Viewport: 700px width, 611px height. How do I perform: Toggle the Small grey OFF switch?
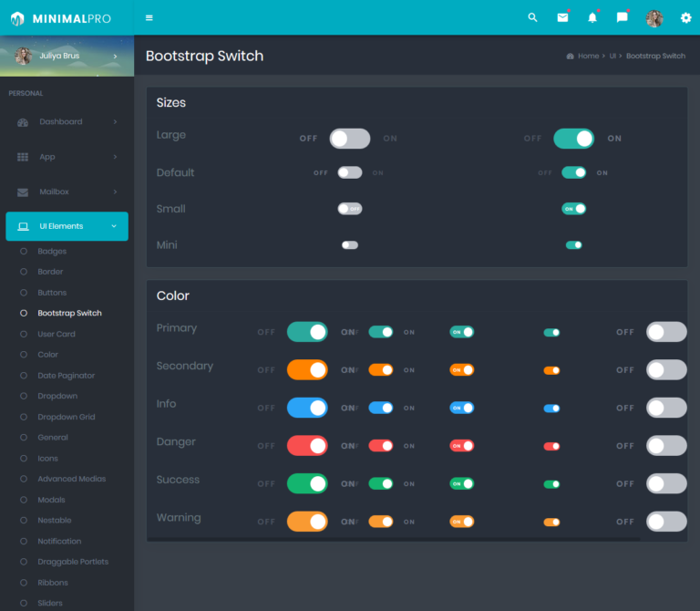pyautogui.click(x=350, y=209)
